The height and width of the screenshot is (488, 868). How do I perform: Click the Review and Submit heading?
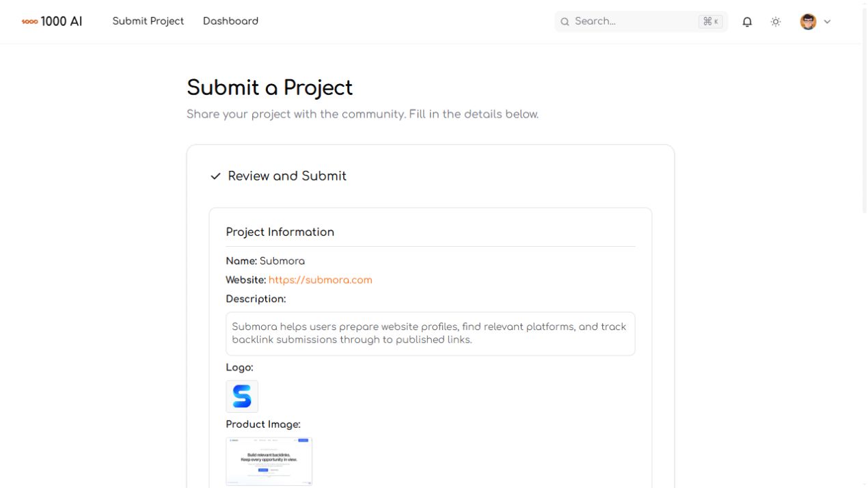click(287, 176)
